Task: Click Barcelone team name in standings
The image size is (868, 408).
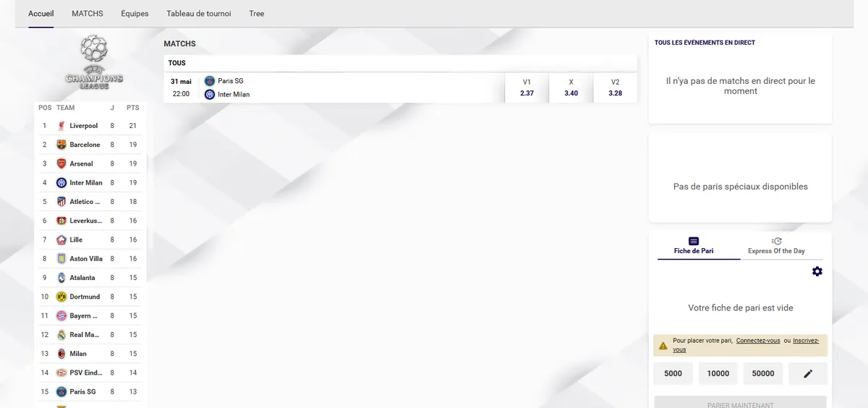Action: [85, 145]
